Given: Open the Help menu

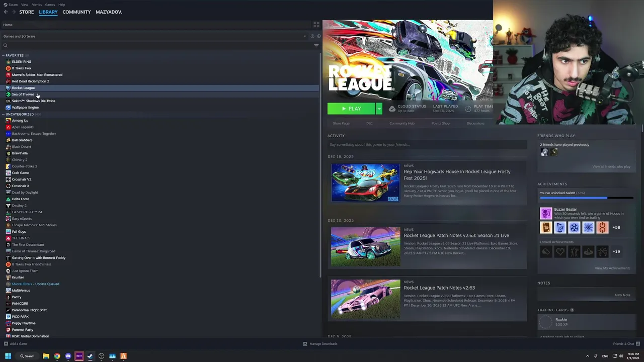Looking at the screenshot, I should (61, 5).
